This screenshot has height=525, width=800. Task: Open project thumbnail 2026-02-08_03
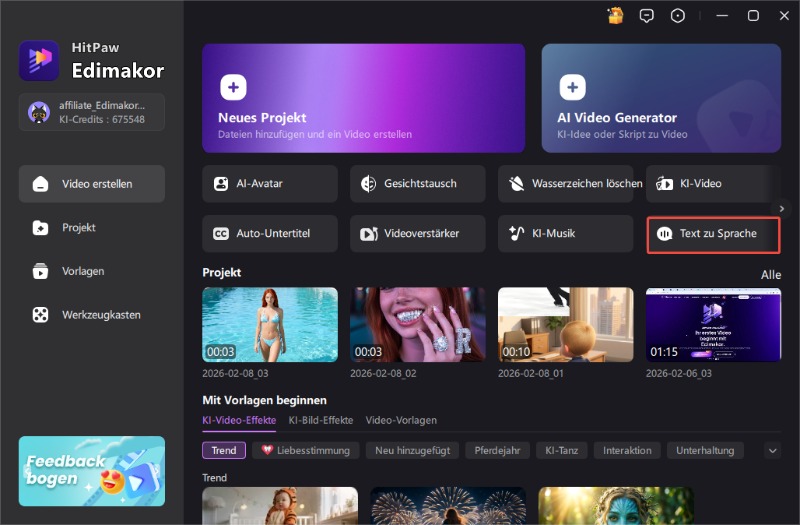270,324
